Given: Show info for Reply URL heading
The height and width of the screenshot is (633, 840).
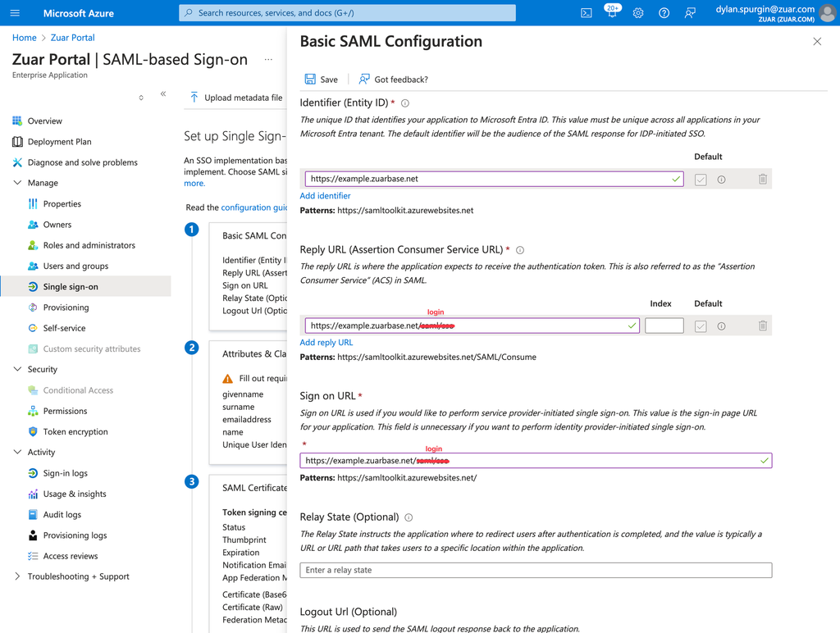Looking at the screenshot, I should (519, 250).
